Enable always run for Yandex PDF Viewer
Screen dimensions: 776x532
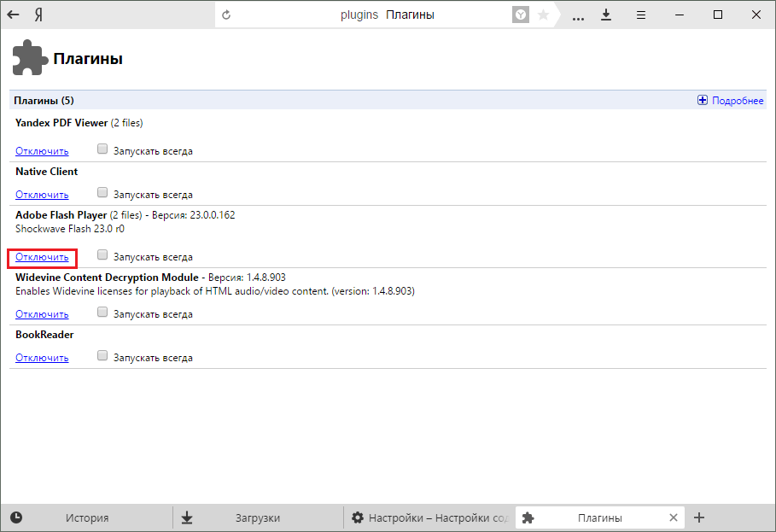[102, 149]
